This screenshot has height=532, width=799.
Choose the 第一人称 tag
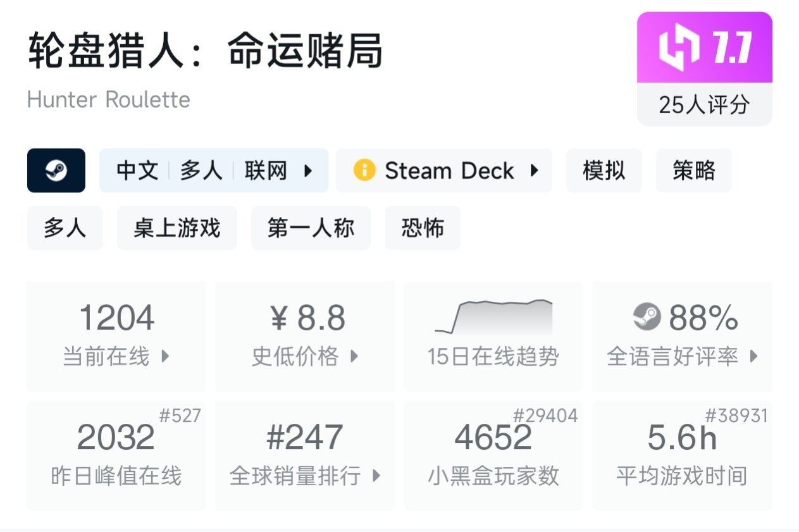click(311, 228)
